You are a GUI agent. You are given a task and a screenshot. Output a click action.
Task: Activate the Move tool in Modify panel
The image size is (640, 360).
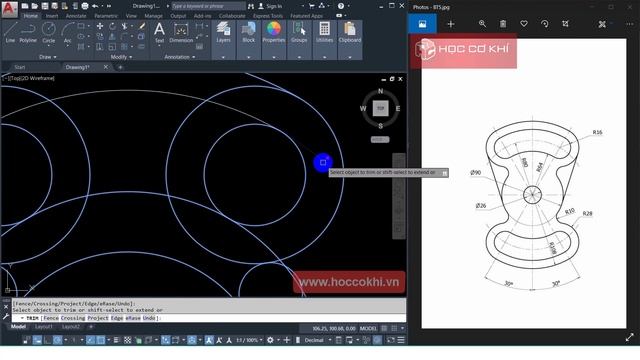(100, 26)
